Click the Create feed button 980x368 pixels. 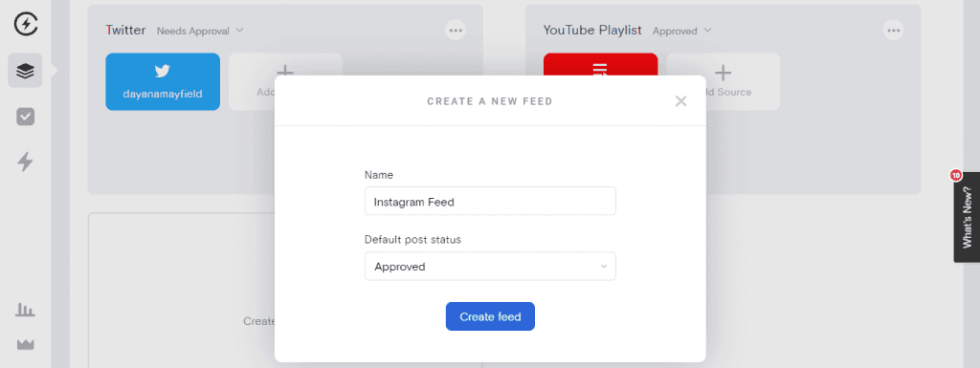tap(490, 316)
